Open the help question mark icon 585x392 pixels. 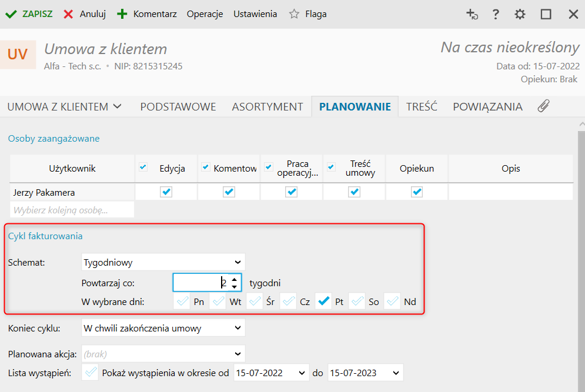tap(496, 14)
